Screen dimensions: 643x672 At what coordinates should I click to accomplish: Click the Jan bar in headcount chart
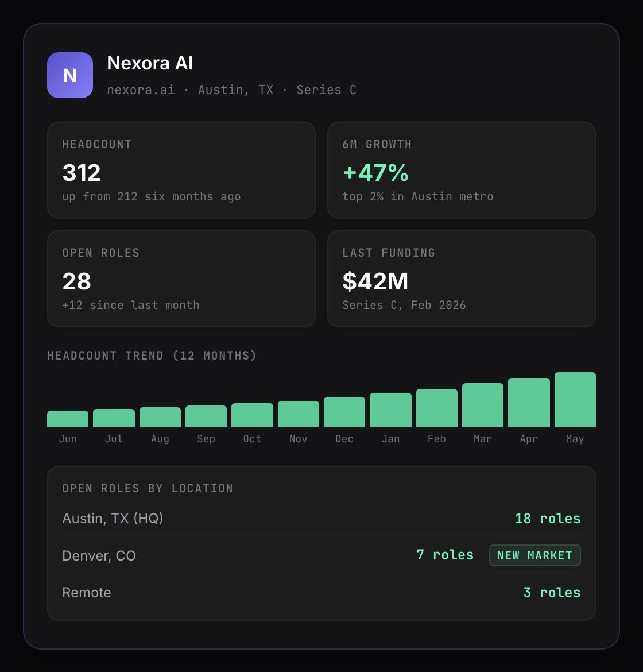391,410
